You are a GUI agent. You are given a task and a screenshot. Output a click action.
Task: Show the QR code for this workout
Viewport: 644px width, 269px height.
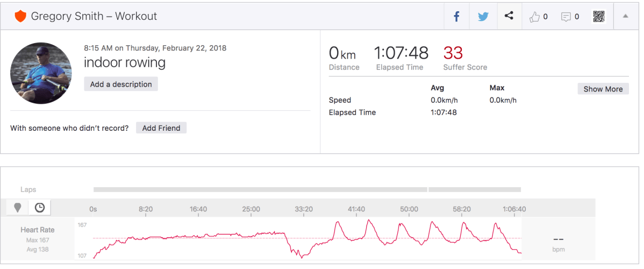click(599, 17)
